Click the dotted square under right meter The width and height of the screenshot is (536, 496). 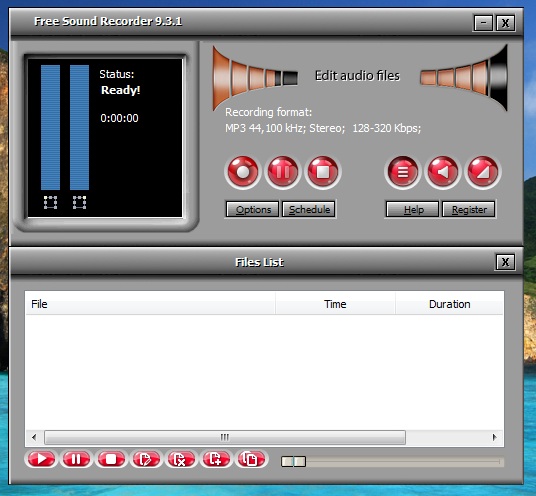coord(79,202)
